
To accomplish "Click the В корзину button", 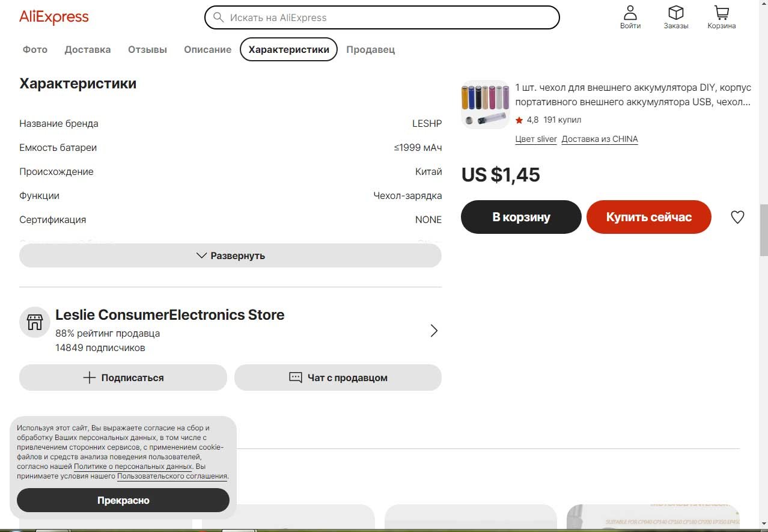I will click(x=521, y=217).
